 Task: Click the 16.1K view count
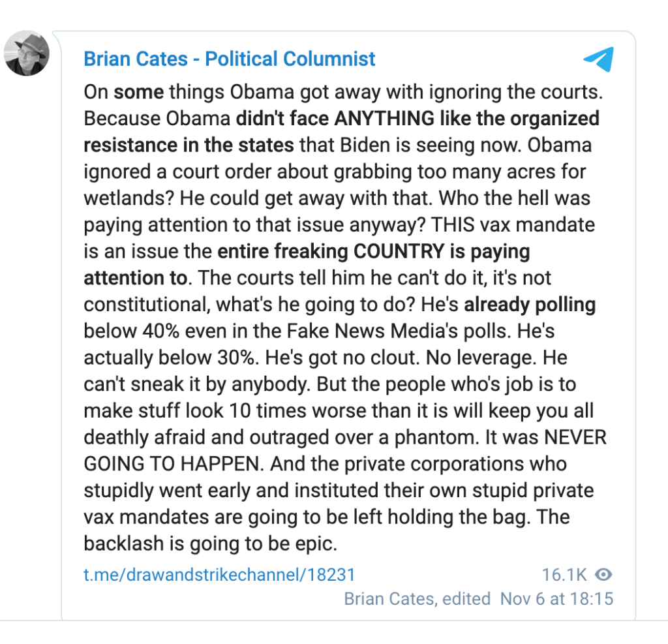[564, 575]
